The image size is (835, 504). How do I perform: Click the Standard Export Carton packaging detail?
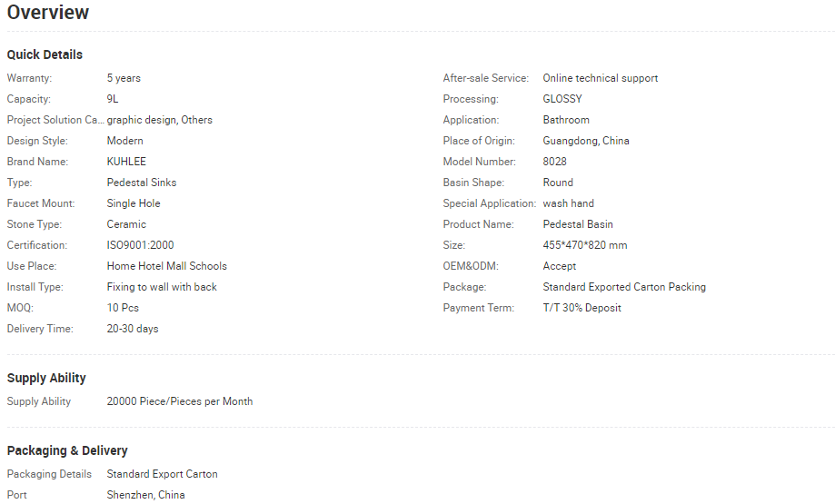point(163,474)
